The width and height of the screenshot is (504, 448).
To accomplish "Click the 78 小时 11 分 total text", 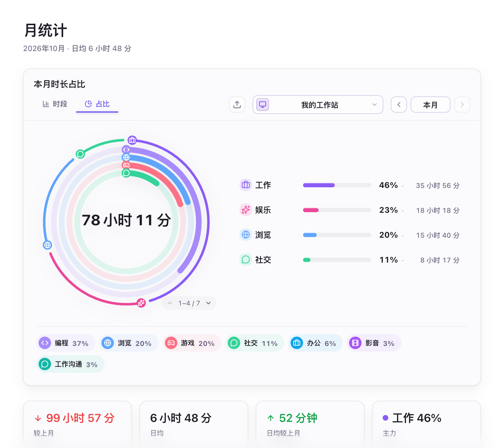I will tap(126, 220).
